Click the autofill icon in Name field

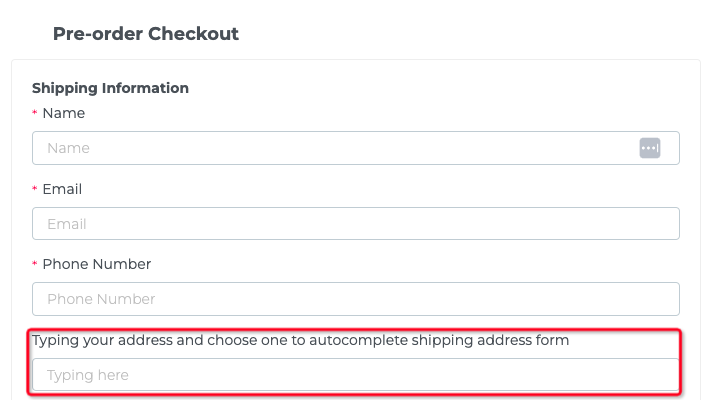pyautogui.click(x=650, y=148)
